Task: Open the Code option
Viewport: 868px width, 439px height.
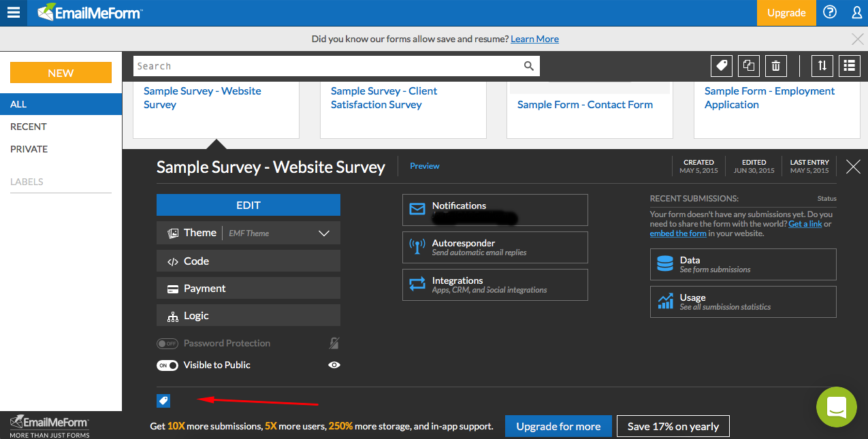Action: click(x=248, y=261)
